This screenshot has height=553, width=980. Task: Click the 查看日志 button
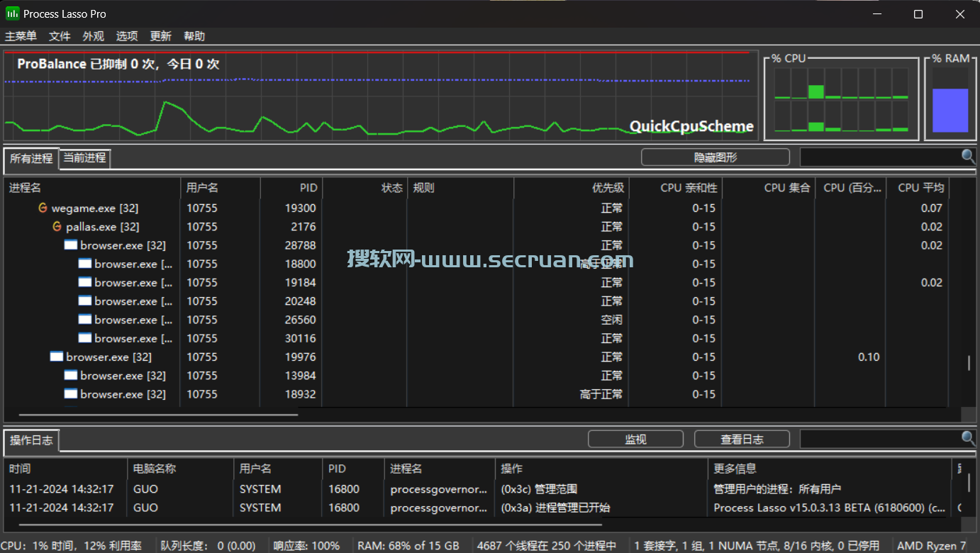click(x=742, y=440)
